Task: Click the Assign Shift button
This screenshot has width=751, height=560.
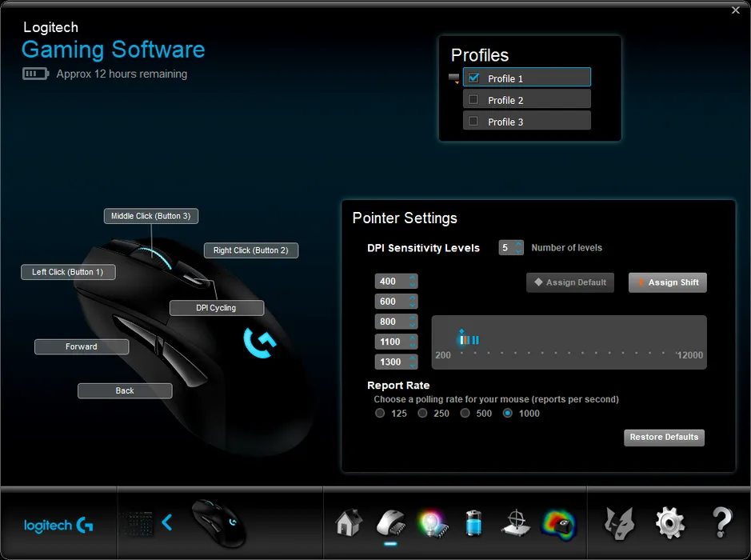Action: [x=668, y=282]
